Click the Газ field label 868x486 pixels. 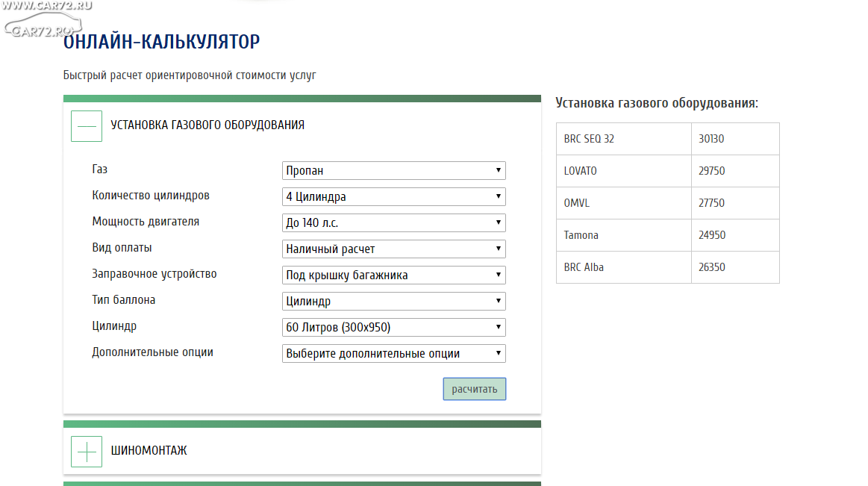[x=100, y=169]
